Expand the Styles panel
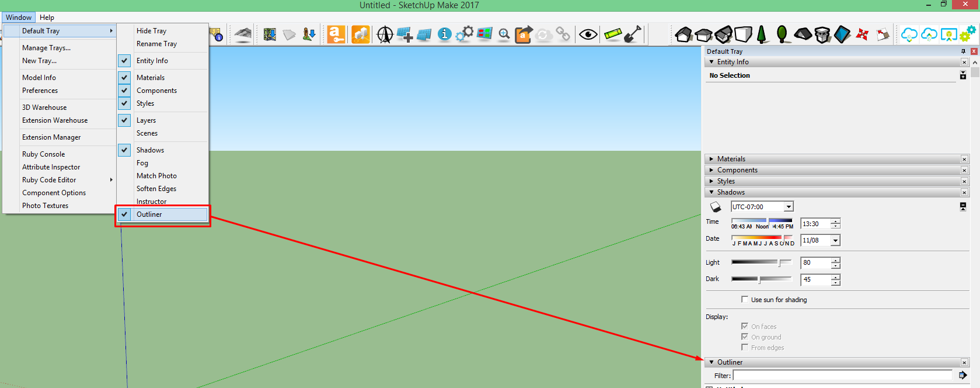This screenshot has height=388, width=980. point(711,181)
